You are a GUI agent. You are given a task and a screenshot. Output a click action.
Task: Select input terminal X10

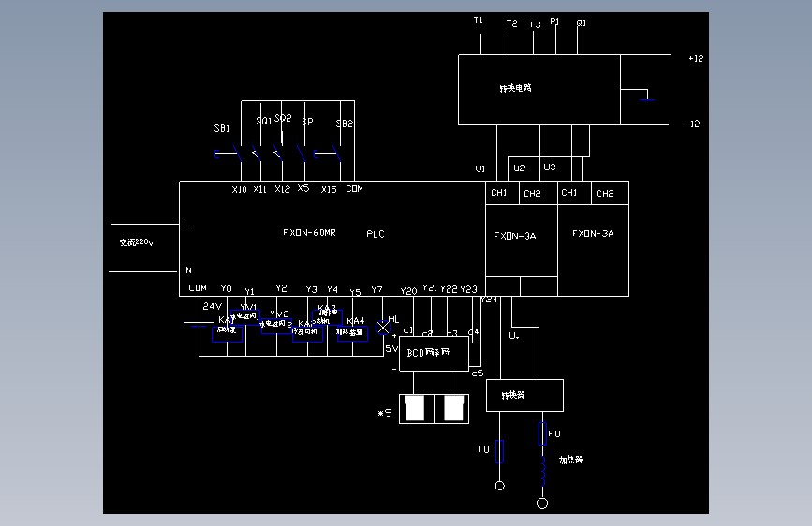pos(239,189)
